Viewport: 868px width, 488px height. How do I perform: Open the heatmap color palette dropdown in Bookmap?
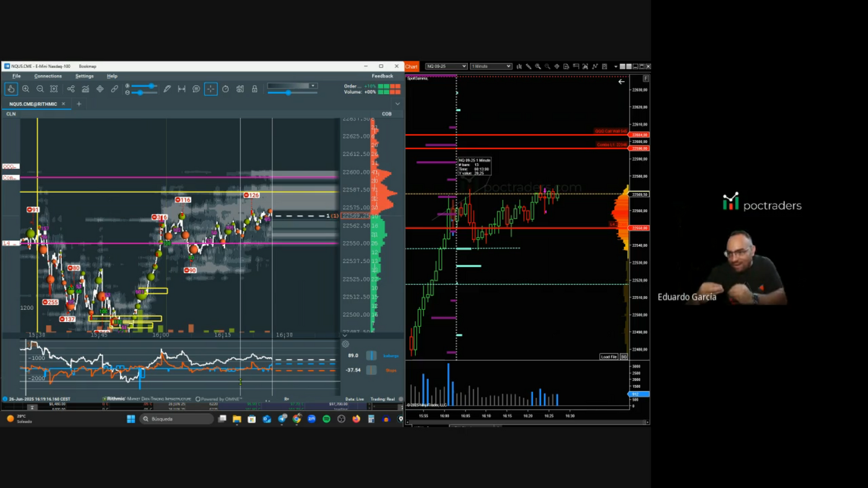click(313, 85)
